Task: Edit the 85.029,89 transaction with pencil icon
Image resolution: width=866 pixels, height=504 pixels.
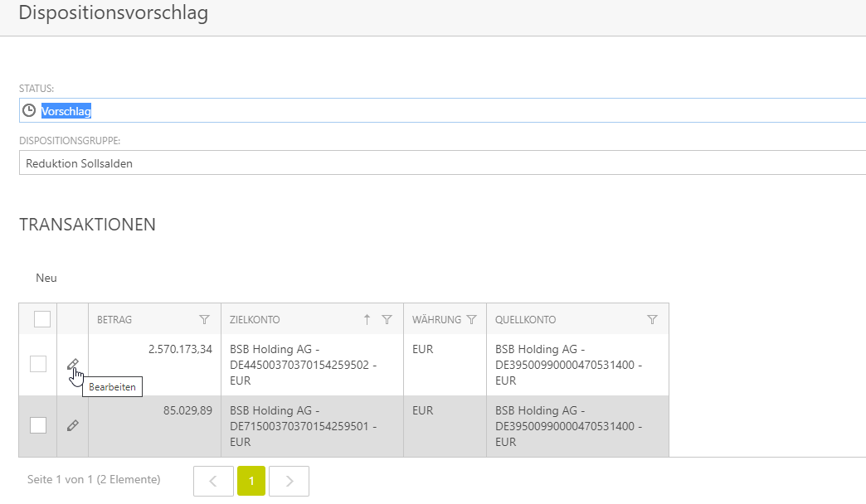Action: 72,425
